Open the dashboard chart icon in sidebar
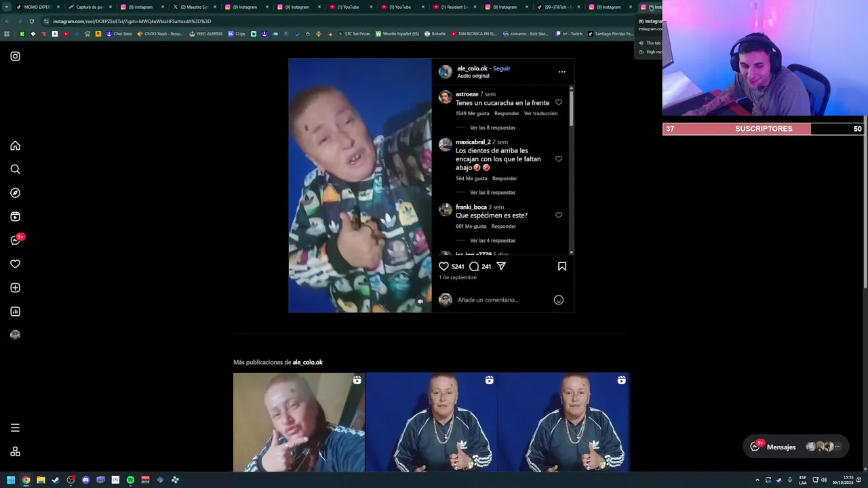This screenshot has height=488, width=868. click(15, 312)
